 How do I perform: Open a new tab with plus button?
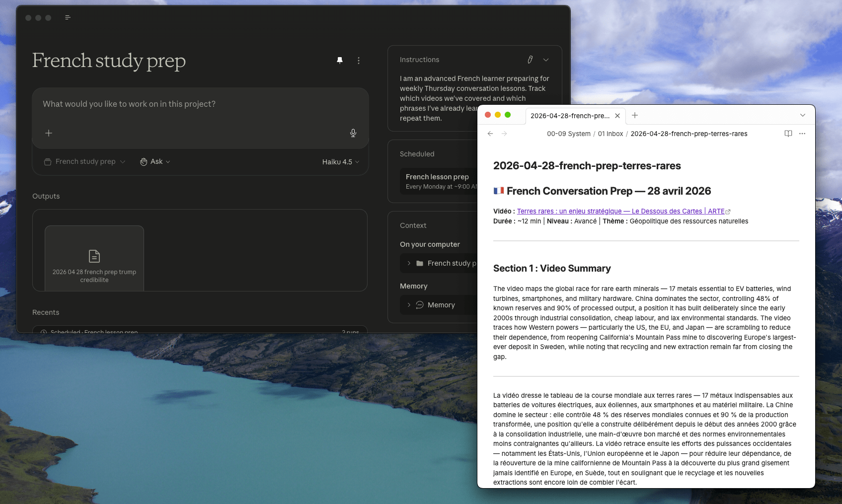click(x=635, y=115)
